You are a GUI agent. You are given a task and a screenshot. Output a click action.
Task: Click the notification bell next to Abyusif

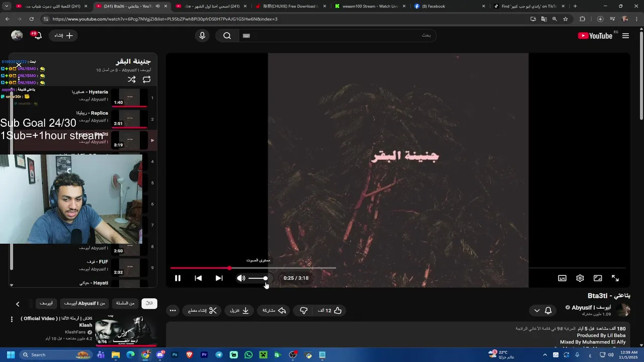[548, 311]
